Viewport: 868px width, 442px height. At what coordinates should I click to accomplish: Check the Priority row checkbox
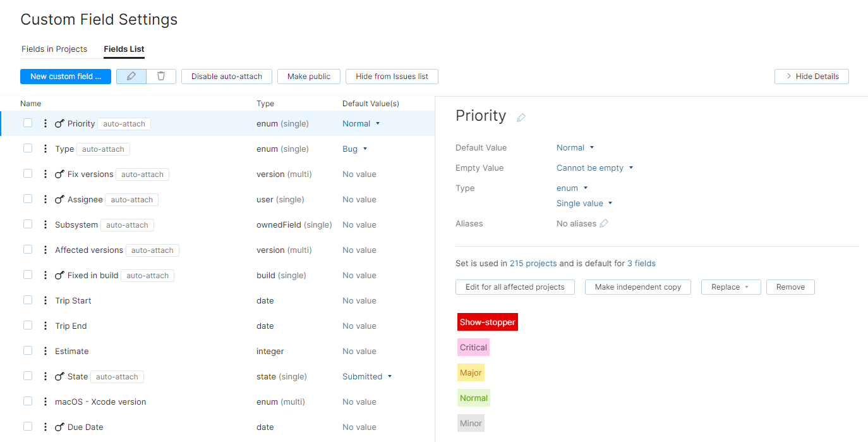28,123
